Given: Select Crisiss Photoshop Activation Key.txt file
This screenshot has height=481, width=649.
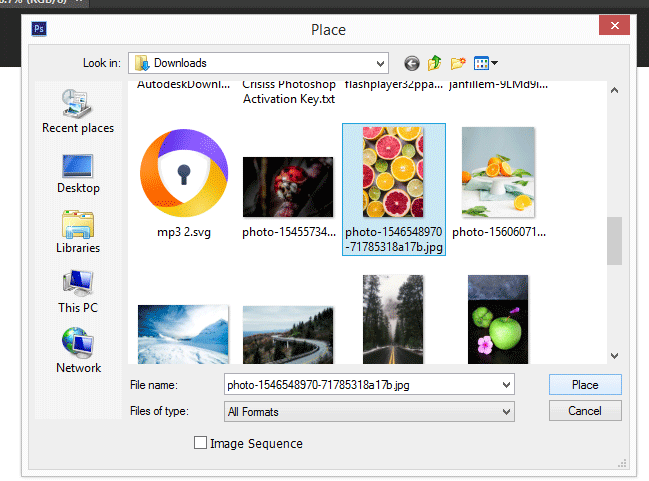Looking at the screenshot, I should (288, 92).
